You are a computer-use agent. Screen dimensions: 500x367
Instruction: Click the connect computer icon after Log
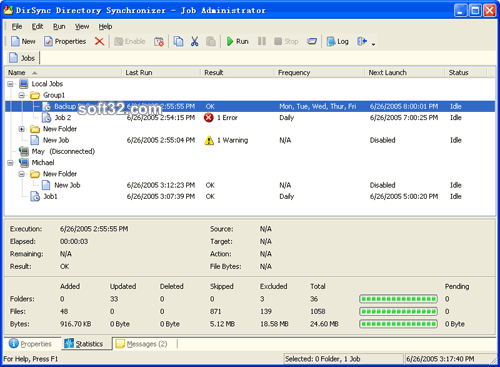point(362,41)
